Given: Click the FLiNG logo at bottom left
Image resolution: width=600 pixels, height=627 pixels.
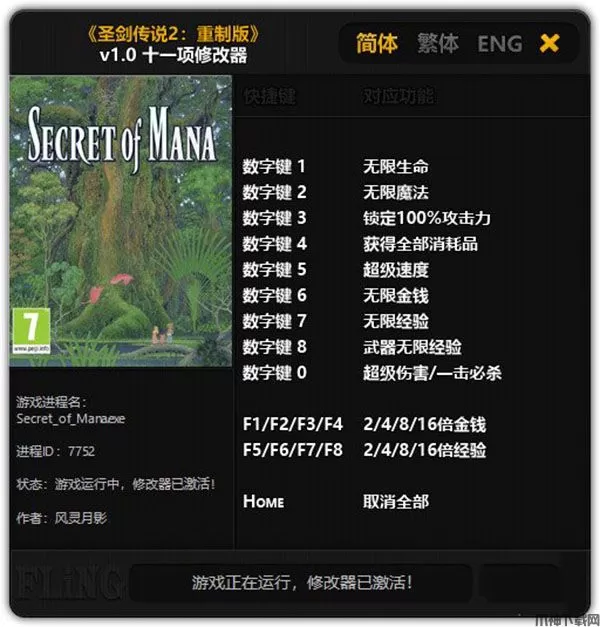Looking at the screenshot, I should coord(68,582).
